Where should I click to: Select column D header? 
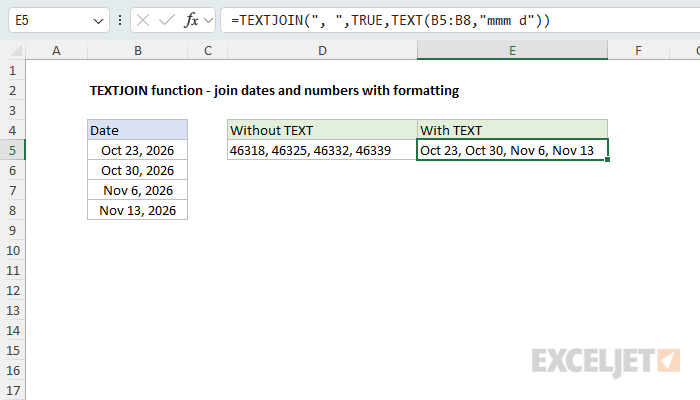(322, 51)
